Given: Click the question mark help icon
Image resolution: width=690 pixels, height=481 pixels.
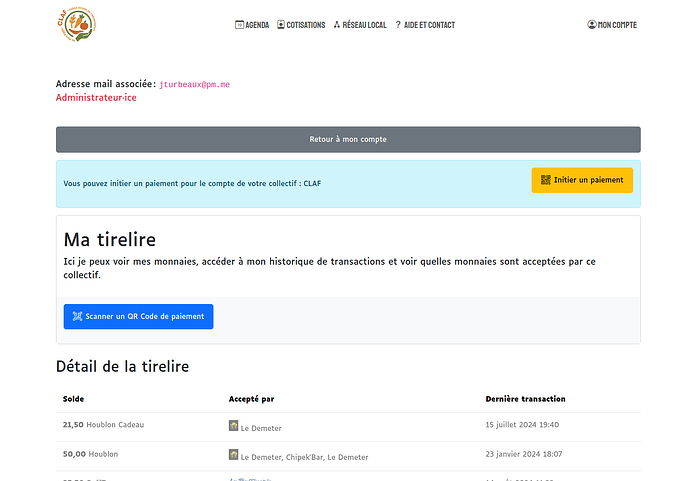Looking at the screenshot, I should (x=398, y=25).
